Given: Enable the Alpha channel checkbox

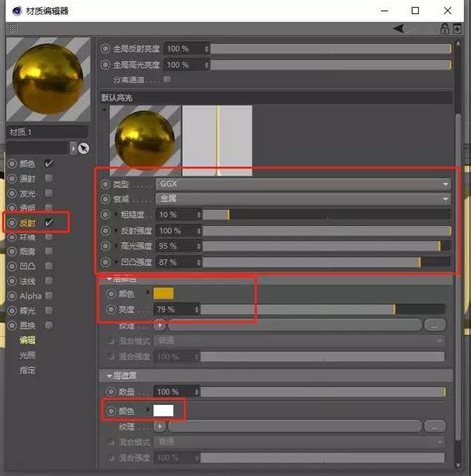Looking at the screenshot, I should click(x=49, y=295).
